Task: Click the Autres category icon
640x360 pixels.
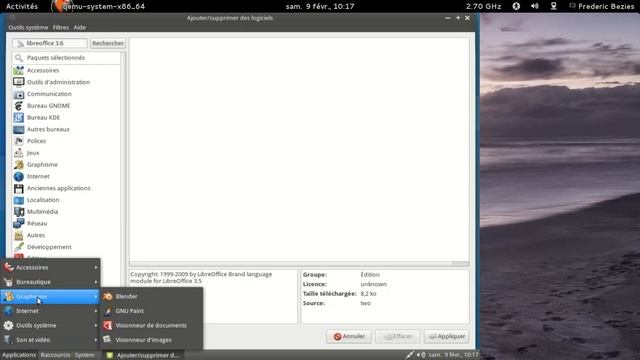Action: click(x=18, y=235)
